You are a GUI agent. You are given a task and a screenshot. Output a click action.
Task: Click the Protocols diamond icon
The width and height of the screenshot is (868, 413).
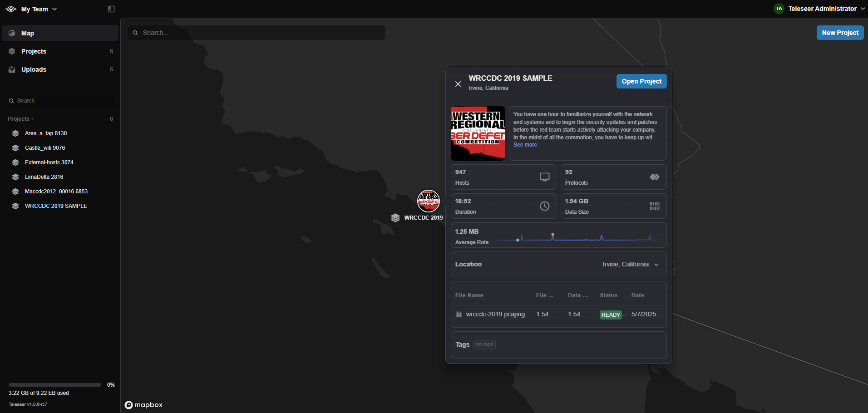655,177
